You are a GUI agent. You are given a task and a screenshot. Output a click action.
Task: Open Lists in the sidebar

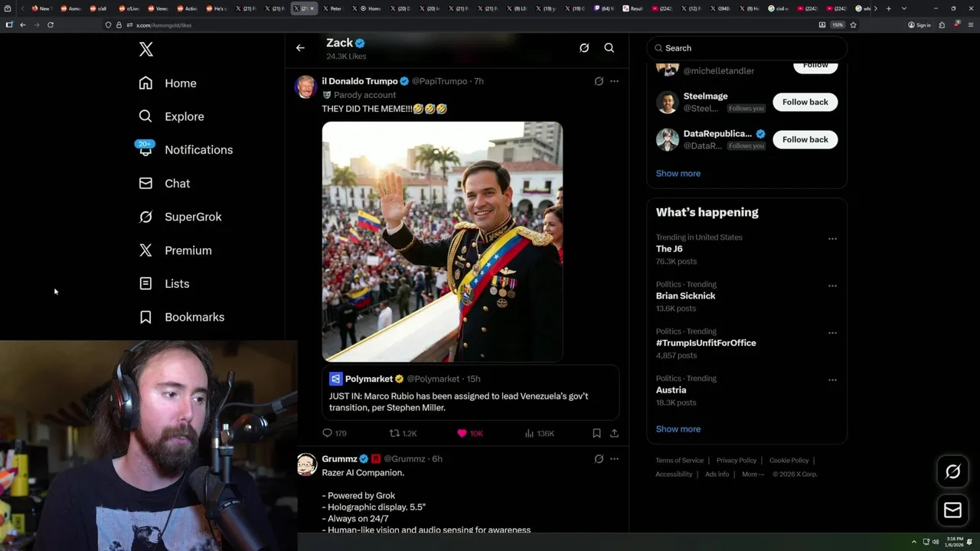coord(164,284)
